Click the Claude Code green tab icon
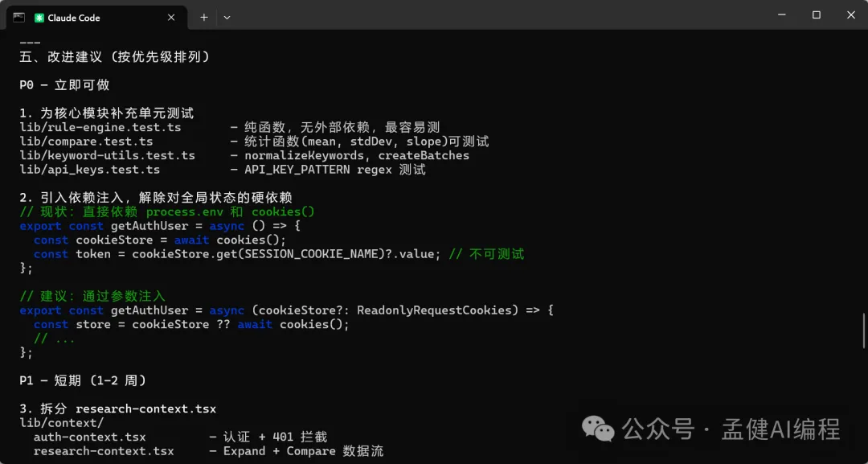The image size is (868, 464). click(39, 18)
